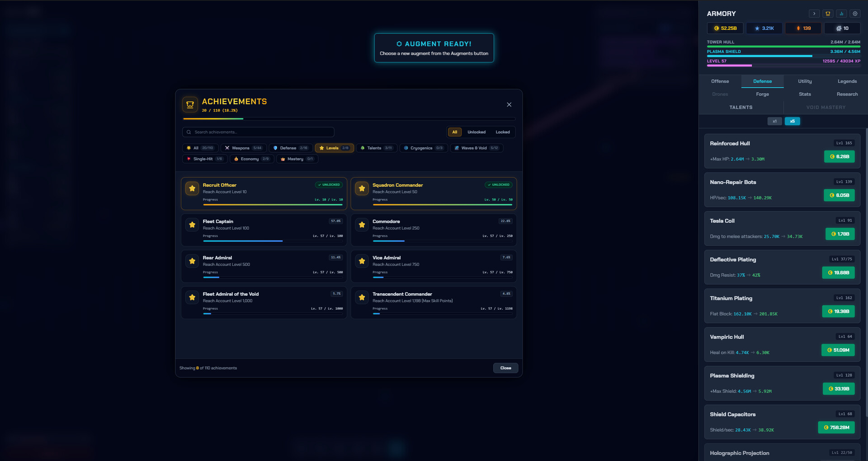Collapse the Armory panel with the chevron
868x461 pixels.
point(814,14)
